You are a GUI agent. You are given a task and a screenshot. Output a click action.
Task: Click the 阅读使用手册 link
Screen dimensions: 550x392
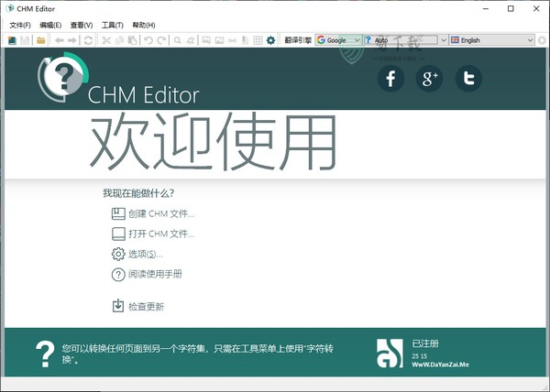tap(155, 274)
